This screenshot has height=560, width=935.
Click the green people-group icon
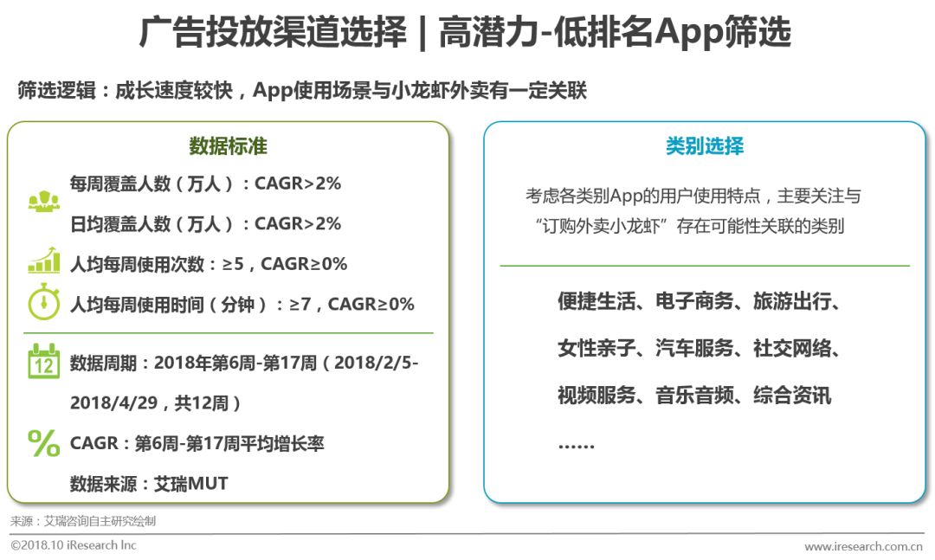[44, 202]
